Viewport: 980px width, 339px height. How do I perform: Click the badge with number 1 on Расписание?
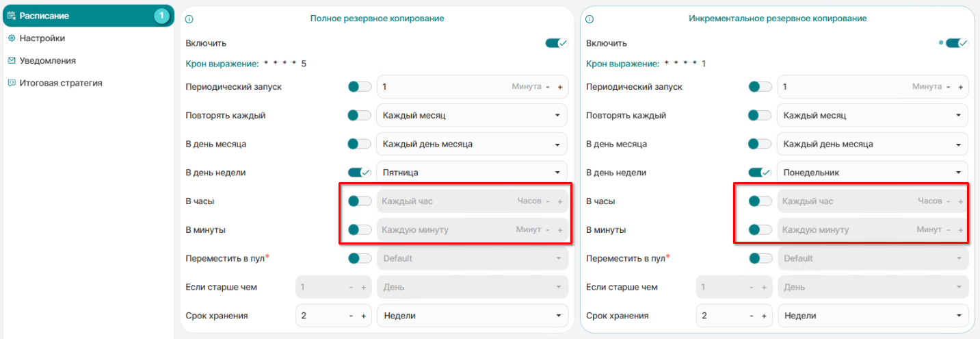[161, 15]
